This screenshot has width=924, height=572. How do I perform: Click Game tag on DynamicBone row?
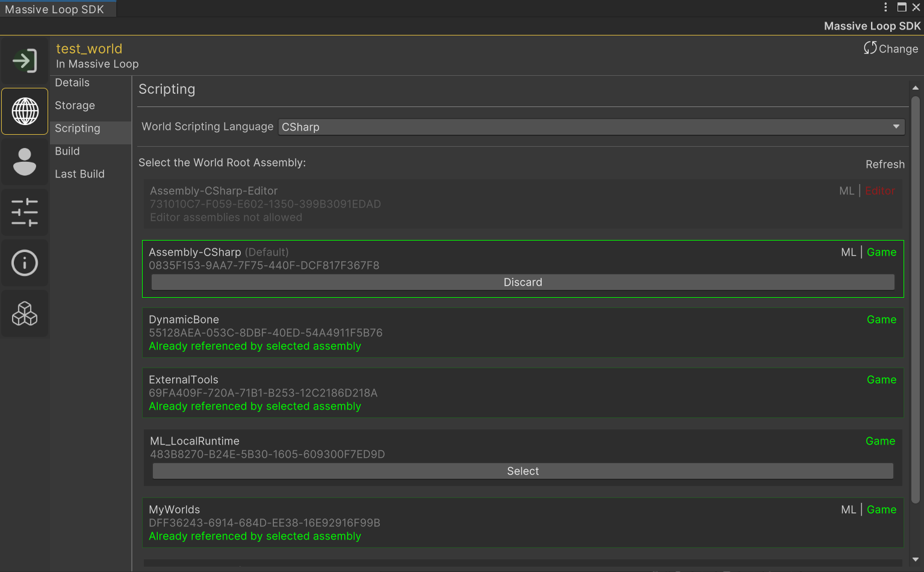pos(881,319)
